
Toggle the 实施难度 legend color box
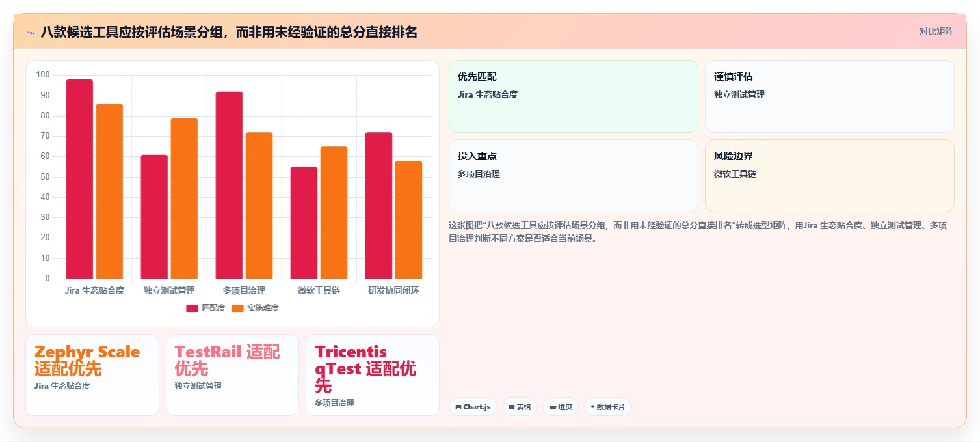click(237, 308)
